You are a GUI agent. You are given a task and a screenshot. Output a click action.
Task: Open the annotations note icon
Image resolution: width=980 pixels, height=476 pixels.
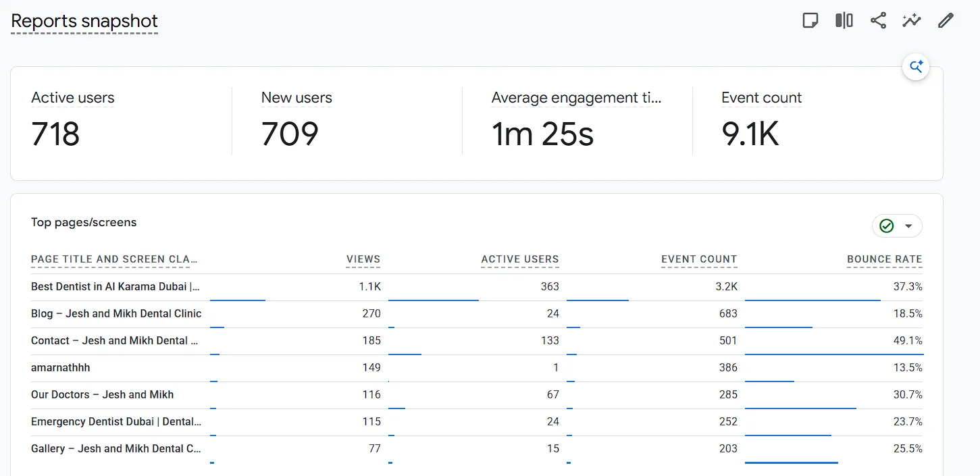point(810,21)
